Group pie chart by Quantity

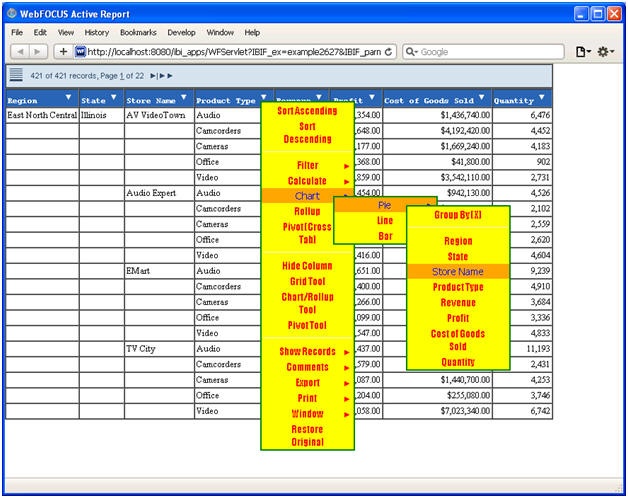458,362
